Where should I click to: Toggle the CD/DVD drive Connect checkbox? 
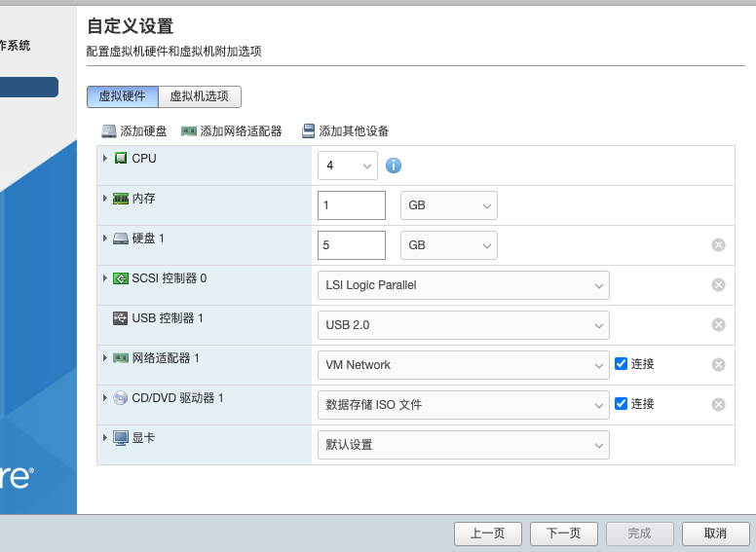pyautogui.click(x=621, y=404)
